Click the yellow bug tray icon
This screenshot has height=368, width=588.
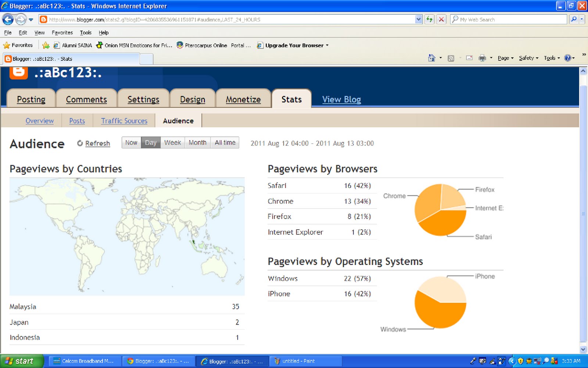pyautogui.click(x=529, y=361)
